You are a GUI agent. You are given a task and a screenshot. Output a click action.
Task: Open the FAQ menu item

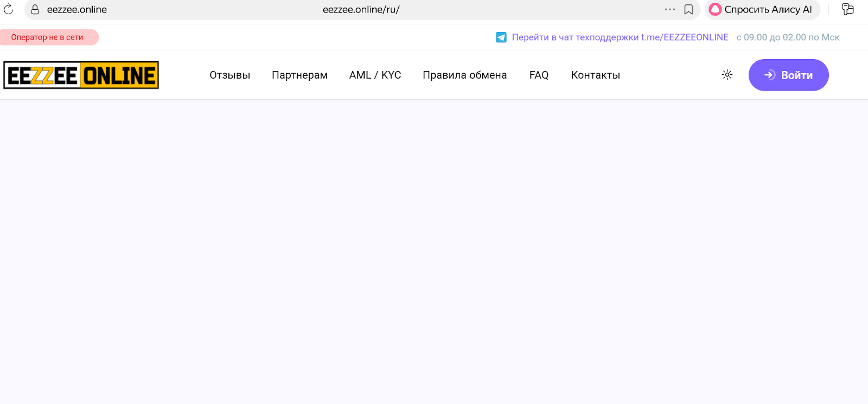pos(539,75)
